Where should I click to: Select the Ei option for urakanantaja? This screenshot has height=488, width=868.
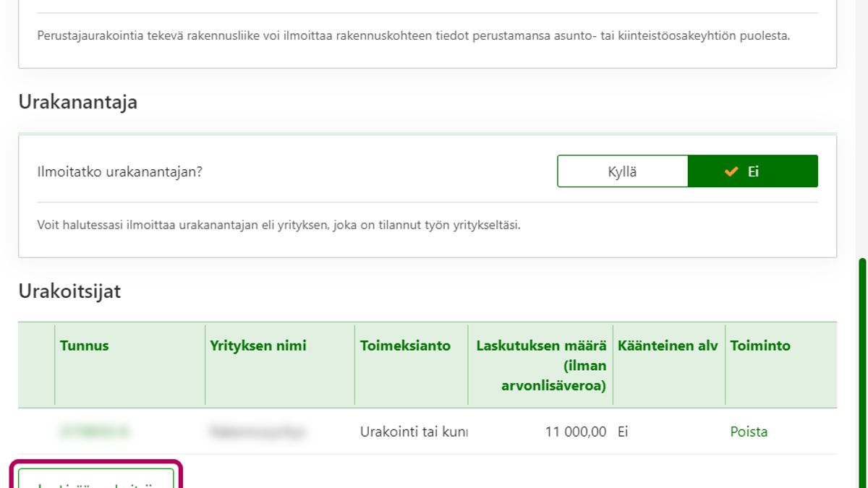[x=752, y=171]
